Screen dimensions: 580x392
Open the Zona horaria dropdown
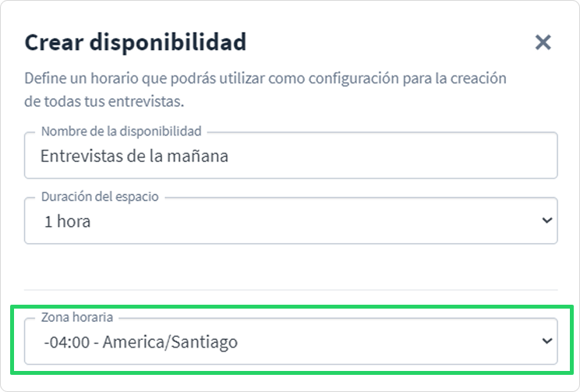pos(291,341)
